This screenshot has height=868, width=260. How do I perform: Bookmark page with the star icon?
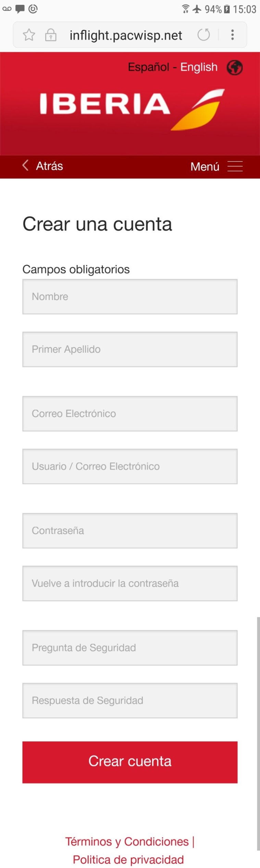pos(29,35)
